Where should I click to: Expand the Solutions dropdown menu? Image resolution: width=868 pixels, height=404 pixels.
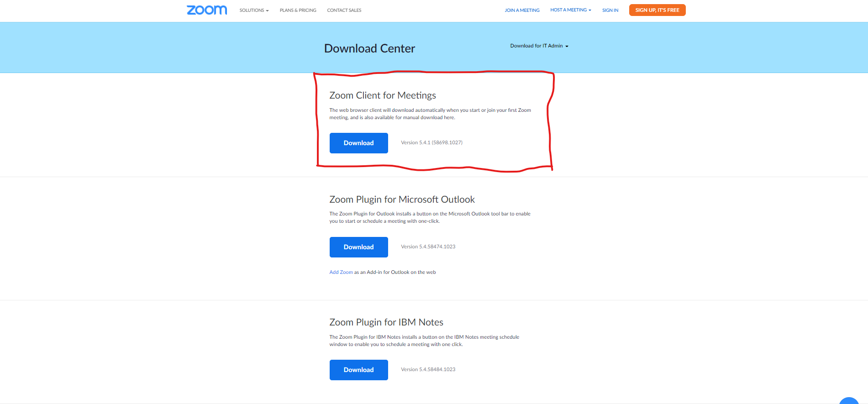click(254, 10)
